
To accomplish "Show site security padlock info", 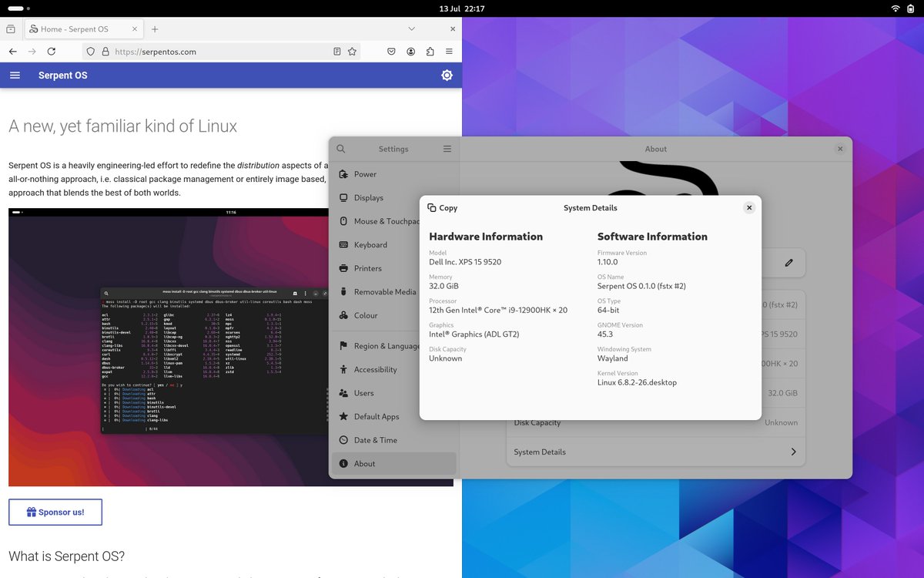I will pyautogui.click(x=105, y=52).
